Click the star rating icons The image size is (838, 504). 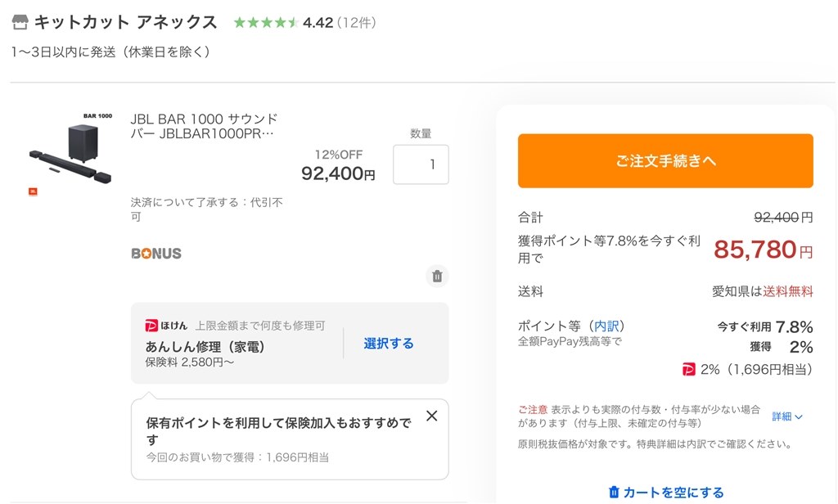click(266, 22)
